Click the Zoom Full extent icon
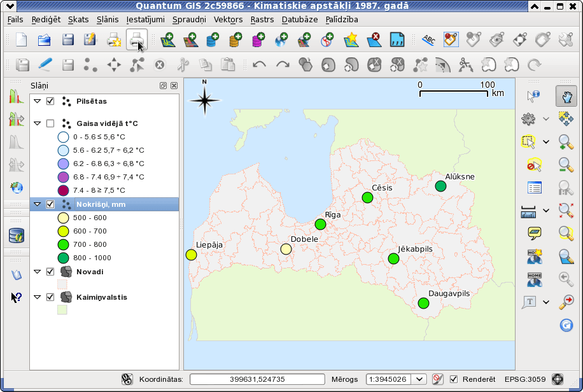Viewport: 583px width, 392px height. click(566, 211)
